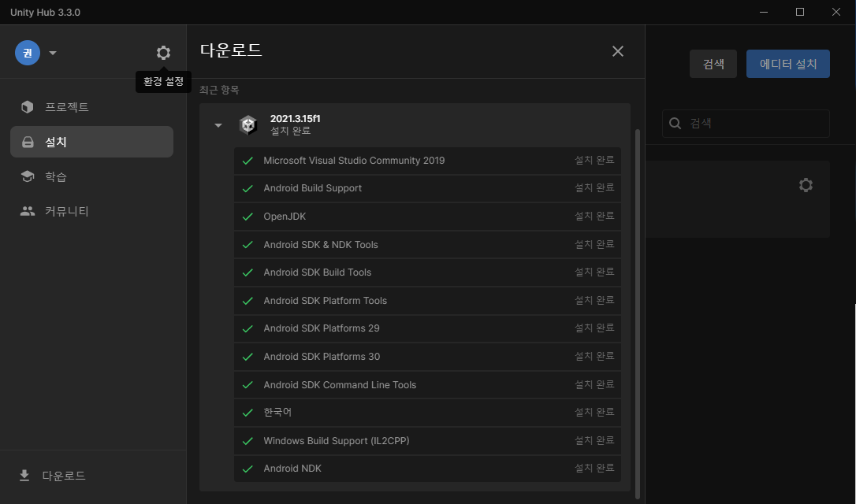
Task: Select the Android Build Support row
Action: click(427, 188)
